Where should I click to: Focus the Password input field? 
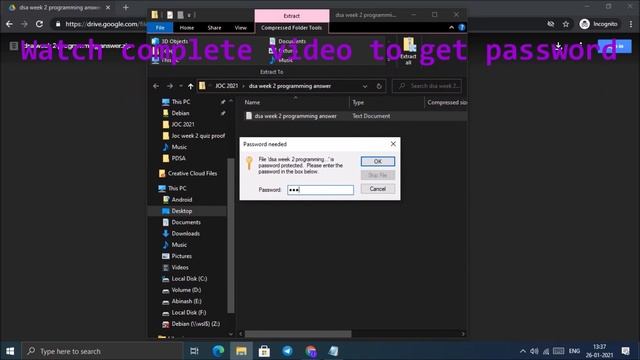tap(320, 190)
